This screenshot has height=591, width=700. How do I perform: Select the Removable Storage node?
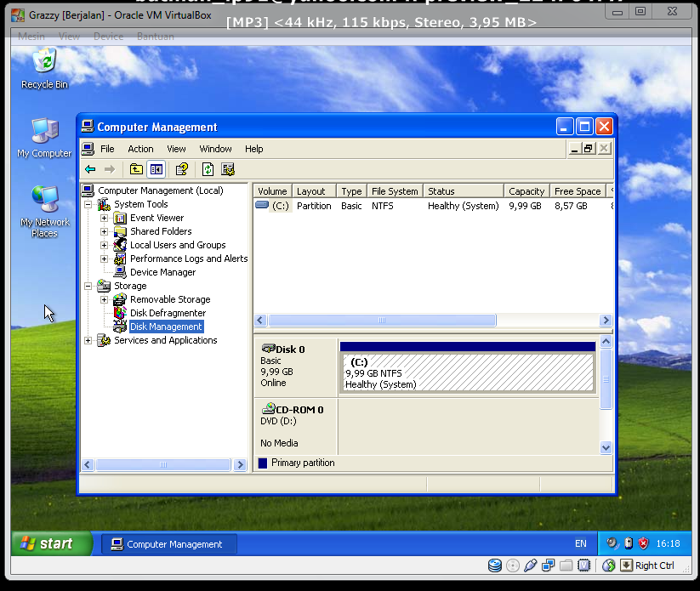tap(170, 299)
